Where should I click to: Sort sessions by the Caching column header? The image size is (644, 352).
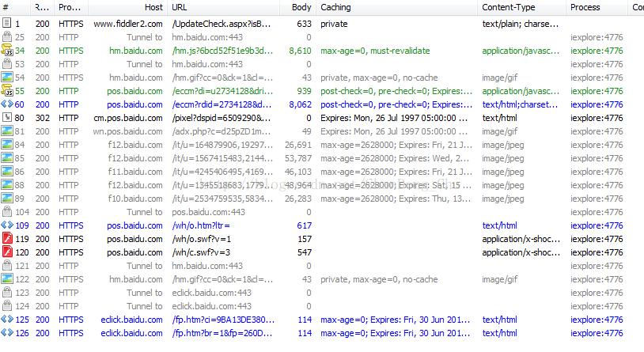[x=396, y=7]
